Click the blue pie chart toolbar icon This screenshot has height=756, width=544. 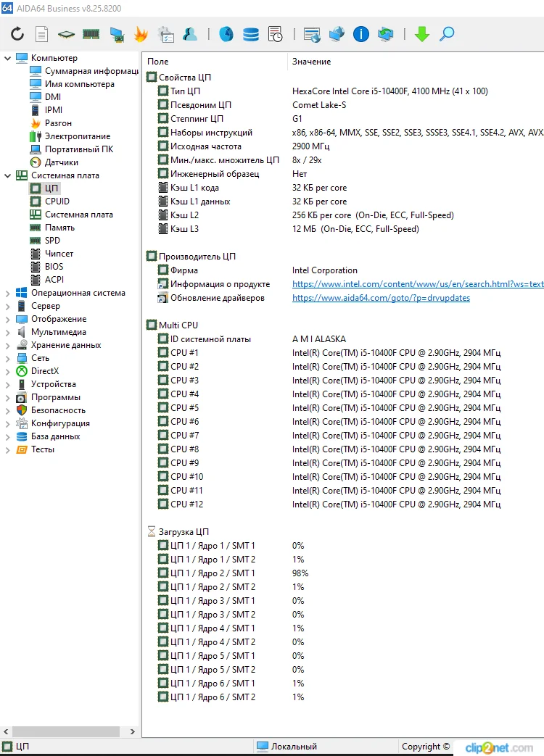[226, 34]
